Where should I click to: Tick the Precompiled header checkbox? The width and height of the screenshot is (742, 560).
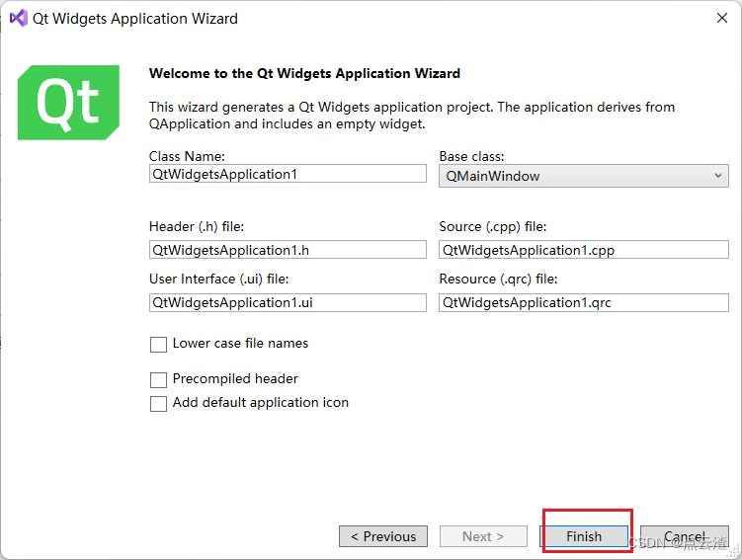click(x=158, y=380)
